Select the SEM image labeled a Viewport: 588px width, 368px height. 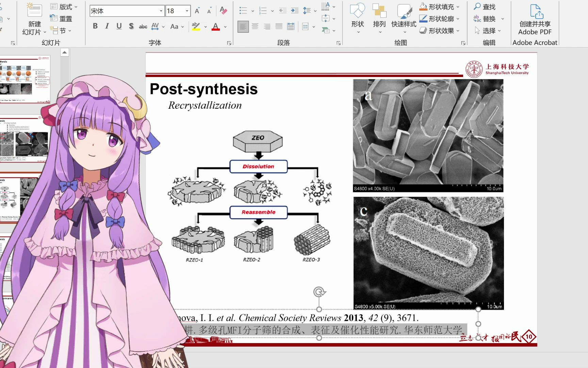[428, 136]
